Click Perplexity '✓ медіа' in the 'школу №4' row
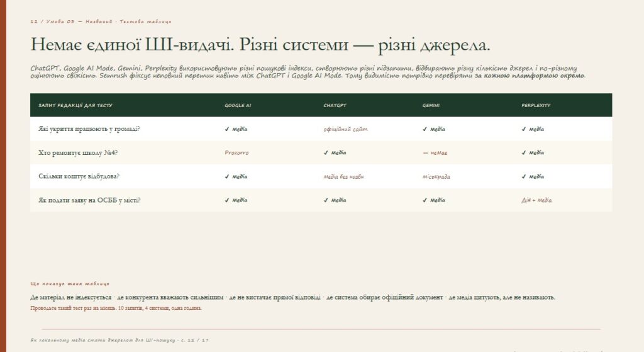 pyautogui.click(x=533, y=152)
